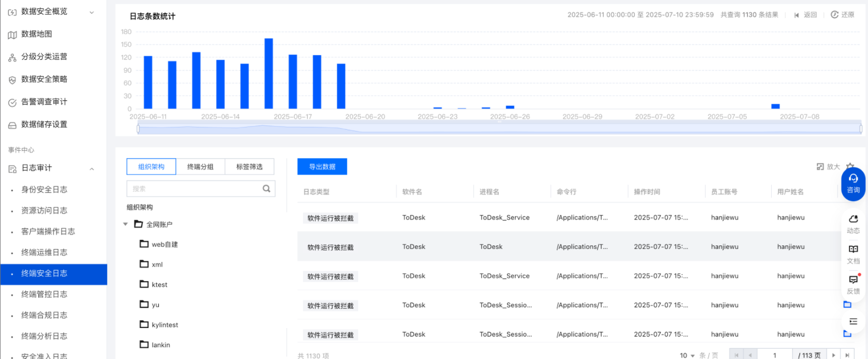Click the 进程名 column header
Image resolution: width=868 pixels, height=359 pixels.
point(489,192)
